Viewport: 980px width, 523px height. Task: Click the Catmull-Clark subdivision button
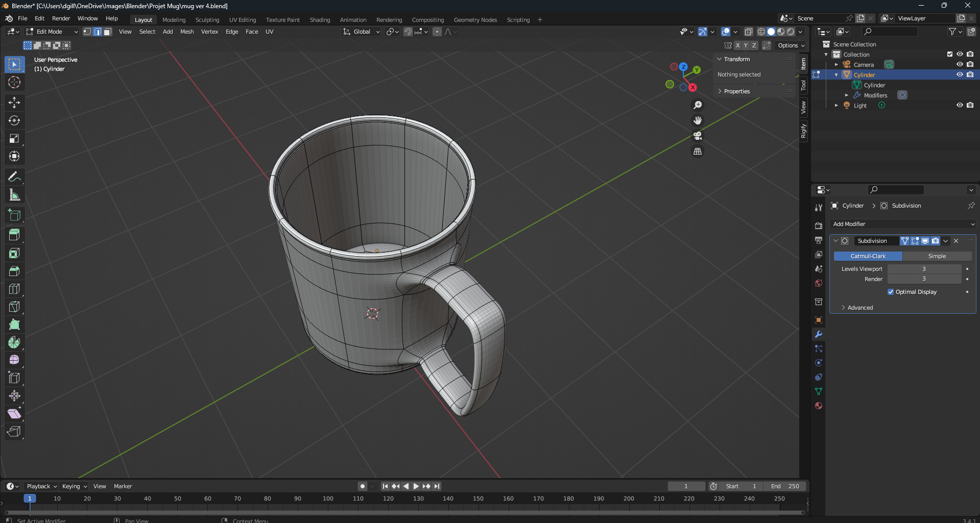pyautogui.click(x=868, y=256)
